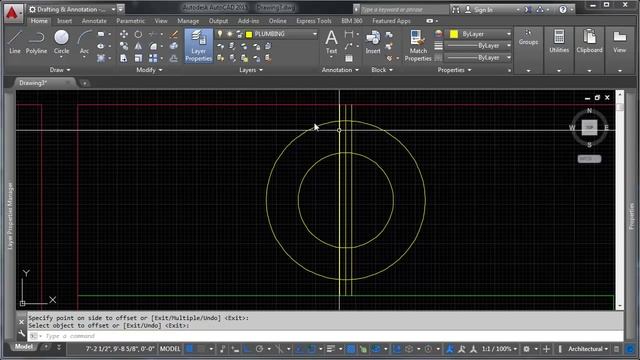
Task: Open the Drawing3 document tab
Action: 33,83
